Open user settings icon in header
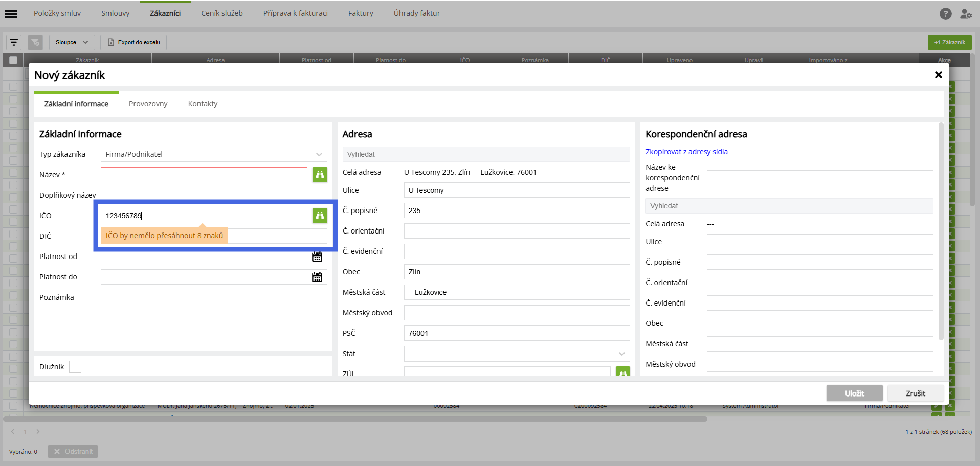This screenshot has height=466, width=980. [966, 14]
